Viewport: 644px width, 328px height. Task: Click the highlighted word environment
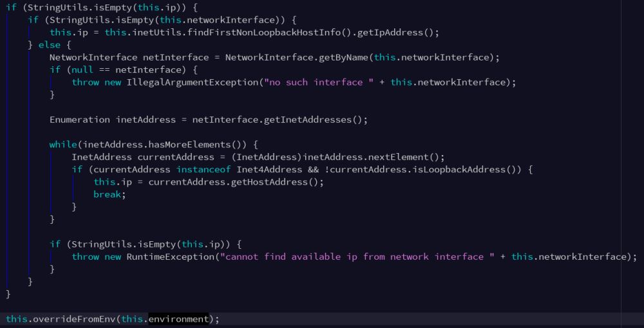[178, 319]
